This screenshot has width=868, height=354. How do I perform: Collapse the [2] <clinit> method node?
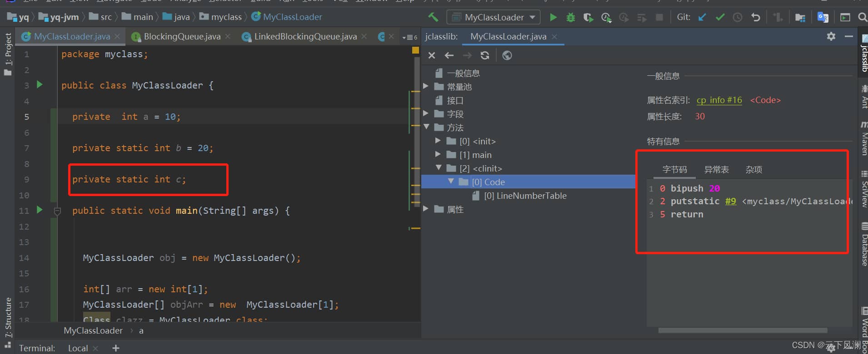439,168
